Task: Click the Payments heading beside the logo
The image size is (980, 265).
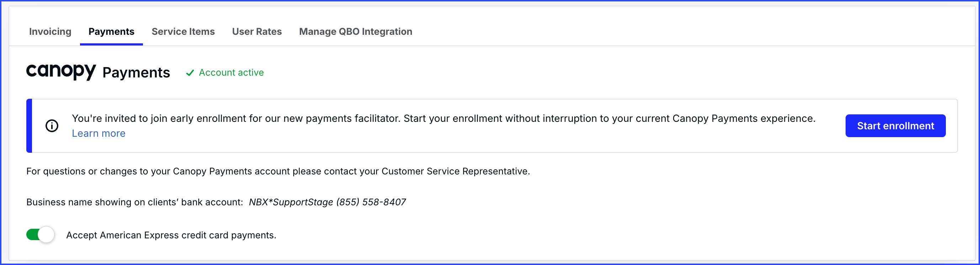Action: (x=136, y=72)
